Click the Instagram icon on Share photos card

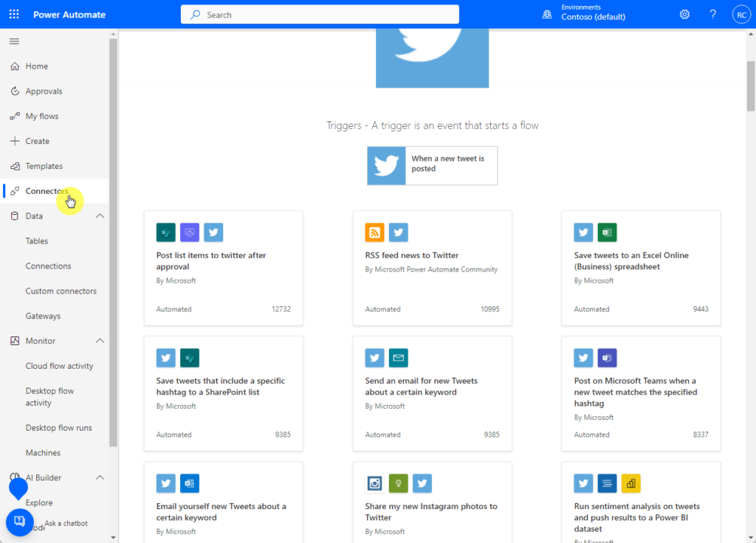[374, 483]
